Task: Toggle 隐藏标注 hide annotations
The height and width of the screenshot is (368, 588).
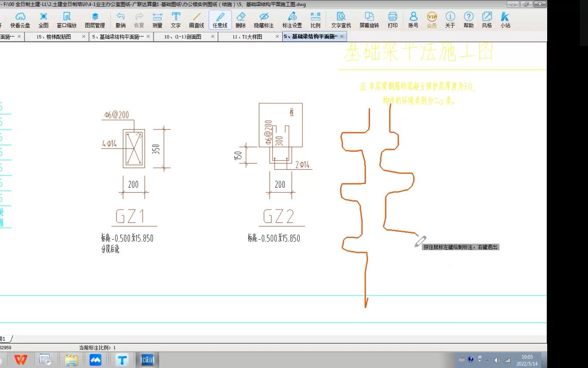Action: [264, 20]
